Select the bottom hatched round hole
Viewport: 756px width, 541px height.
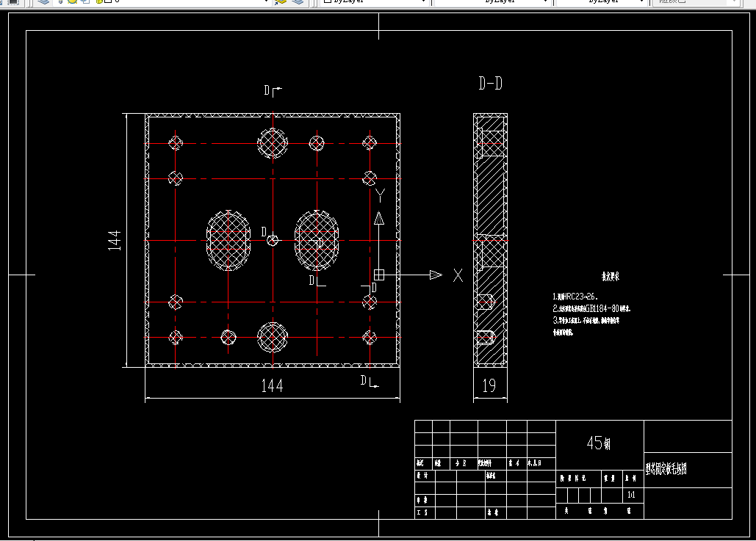point(273,337)
